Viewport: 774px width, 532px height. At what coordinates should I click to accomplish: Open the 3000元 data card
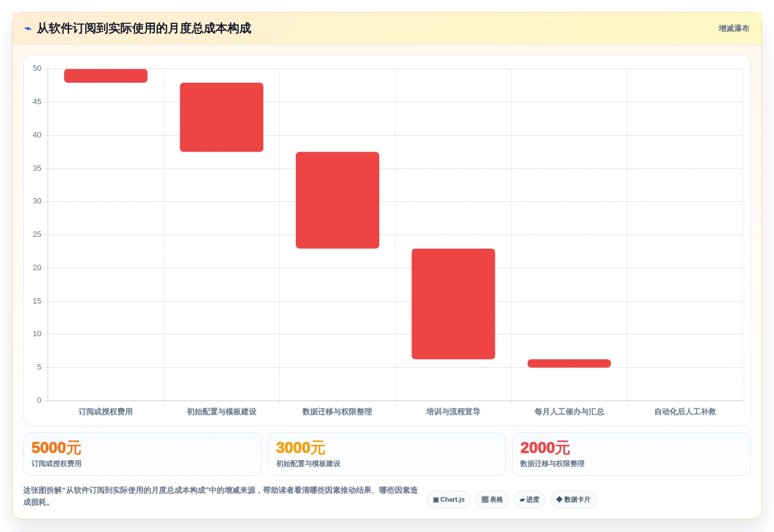[x=387, y=454]
